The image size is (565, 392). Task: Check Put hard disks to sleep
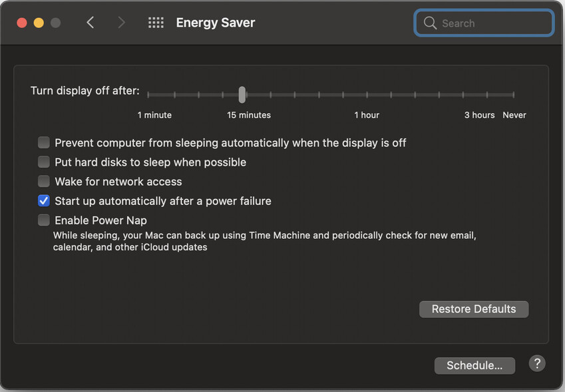click(x=44, y=162)
